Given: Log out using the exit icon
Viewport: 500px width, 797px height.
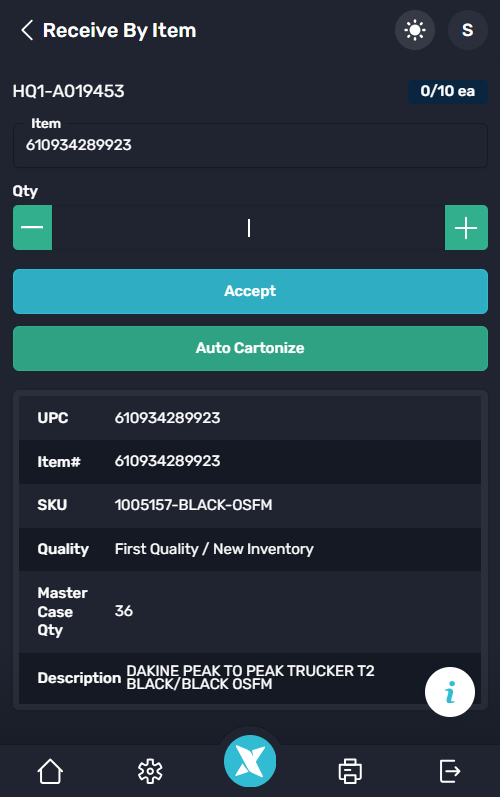Looking at the screenshot, I should [450, 771].
